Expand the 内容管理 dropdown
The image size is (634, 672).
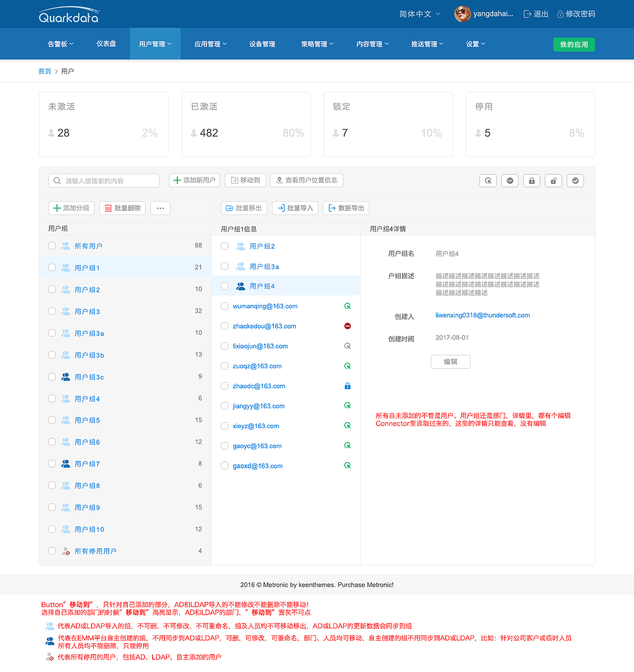click(x=372, y=44)
